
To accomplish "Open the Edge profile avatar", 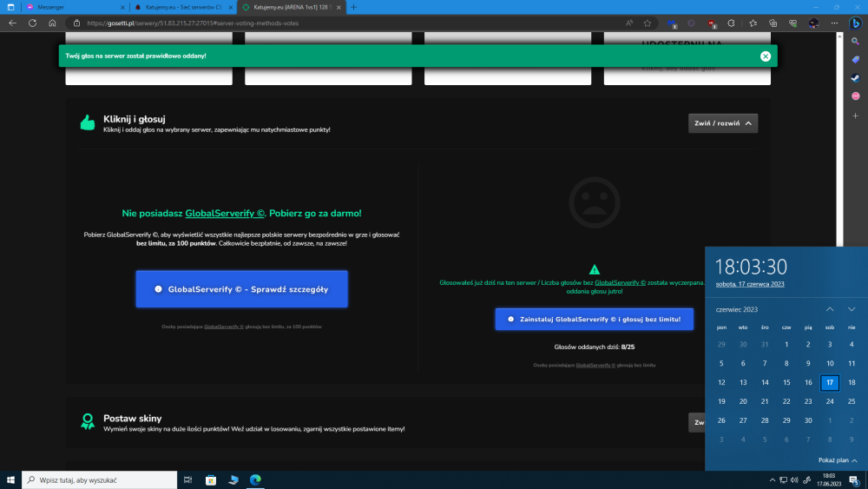I will (813, 23).
